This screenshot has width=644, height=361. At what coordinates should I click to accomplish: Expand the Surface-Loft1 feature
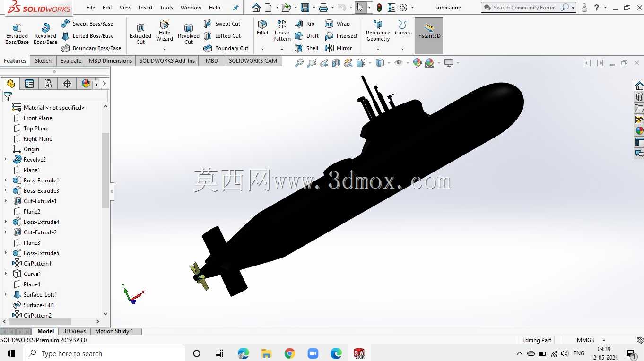(x=6, y=295)
